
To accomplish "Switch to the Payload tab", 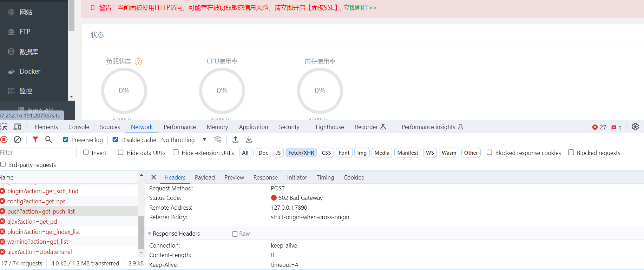I will 205,177.
